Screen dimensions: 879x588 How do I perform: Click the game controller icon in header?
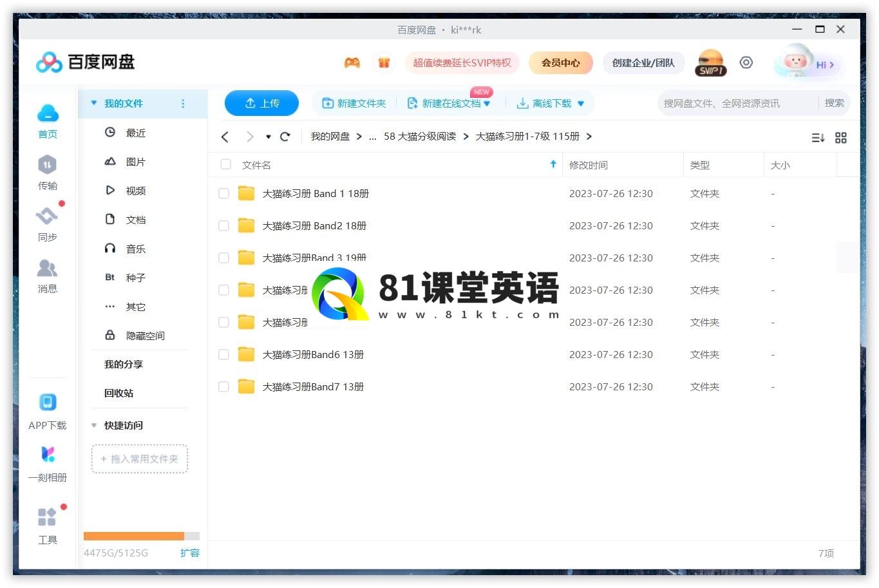point(352,62)
